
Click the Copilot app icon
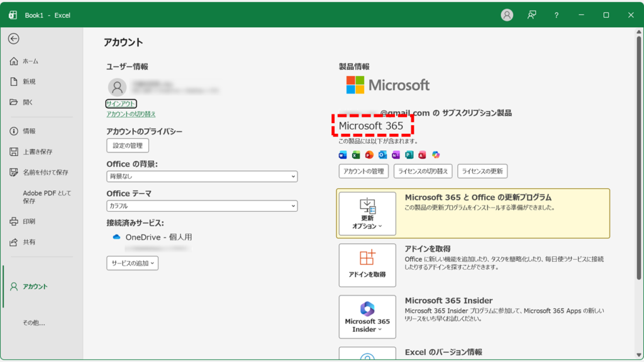[436, 155]
